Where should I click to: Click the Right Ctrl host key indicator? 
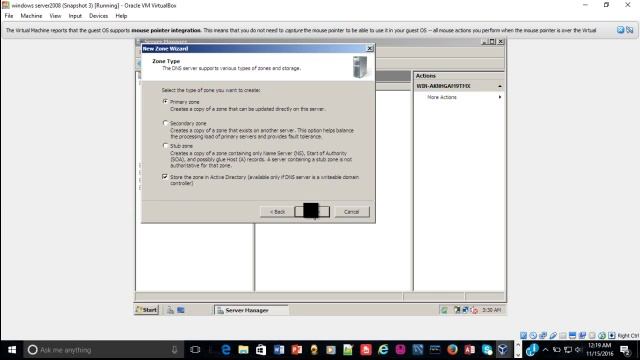pyautogui.click(x=628, y=336)
